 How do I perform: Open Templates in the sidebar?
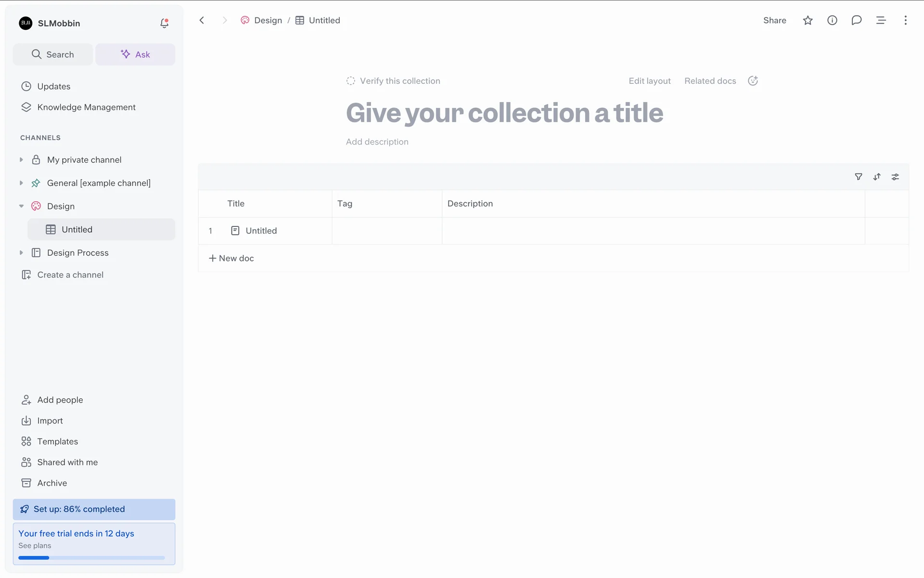pos(57,441)
